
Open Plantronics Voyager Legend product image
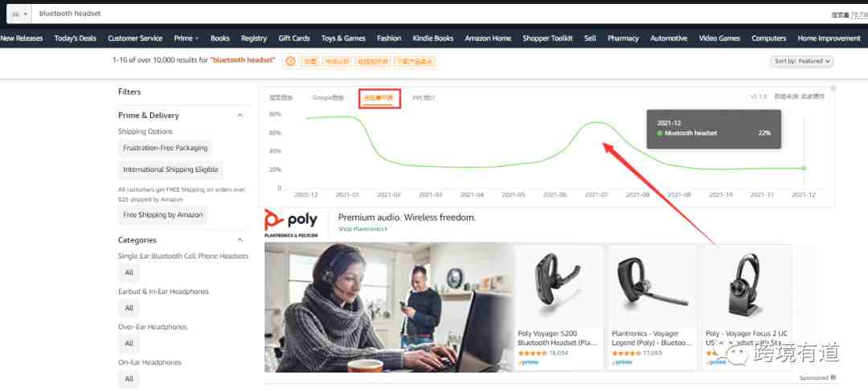click(x=652, y=285)
